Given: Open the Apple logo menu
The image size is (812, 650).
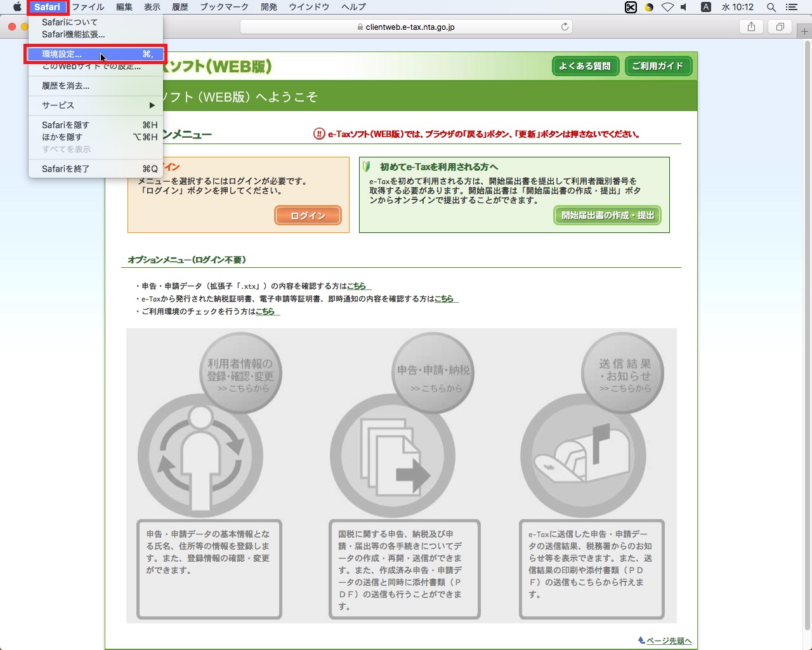Looking at the screenshot, I should (x=17, y=8).
